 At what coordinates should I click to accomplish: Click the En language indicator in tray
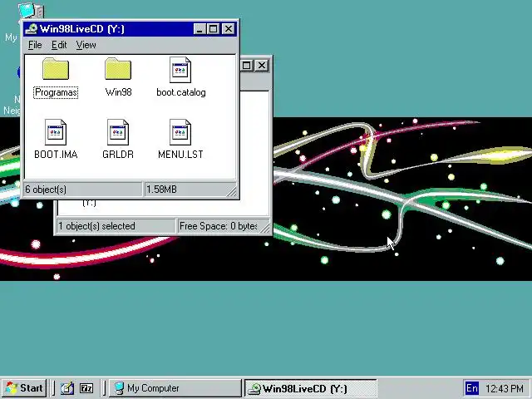[x=471, y=388]
